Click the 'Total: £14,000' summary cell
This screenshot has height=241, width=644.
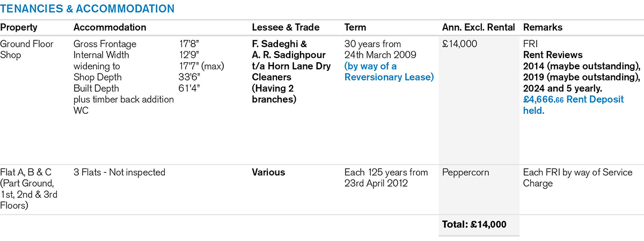(x=474, y=224)
